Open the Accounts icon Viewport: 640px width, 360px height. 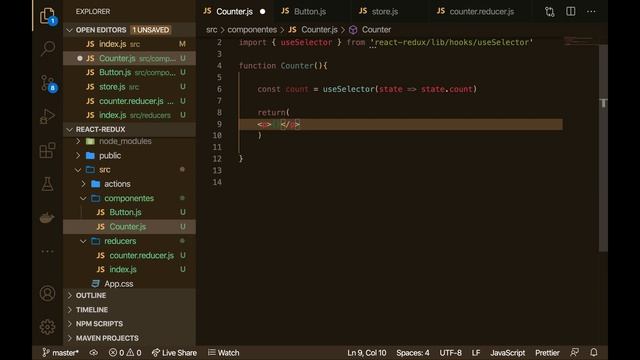click(x=47, y=293)
